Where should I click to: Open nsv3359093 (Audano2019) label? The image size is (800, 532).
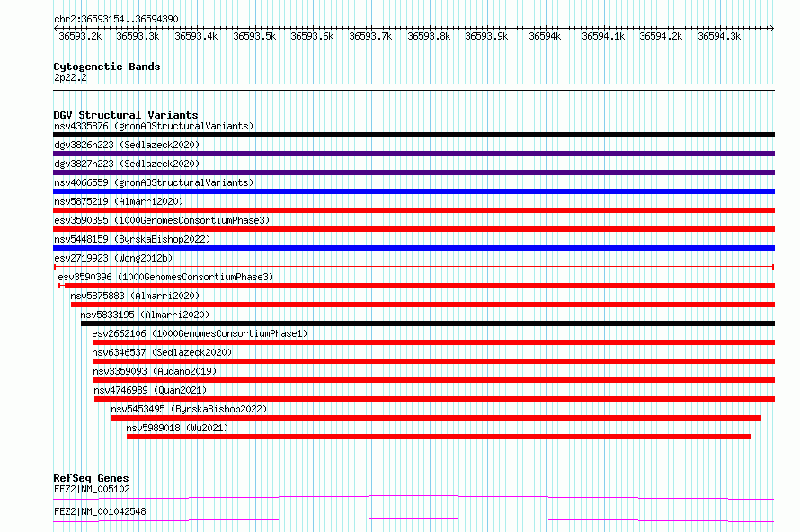click(155, 371)
